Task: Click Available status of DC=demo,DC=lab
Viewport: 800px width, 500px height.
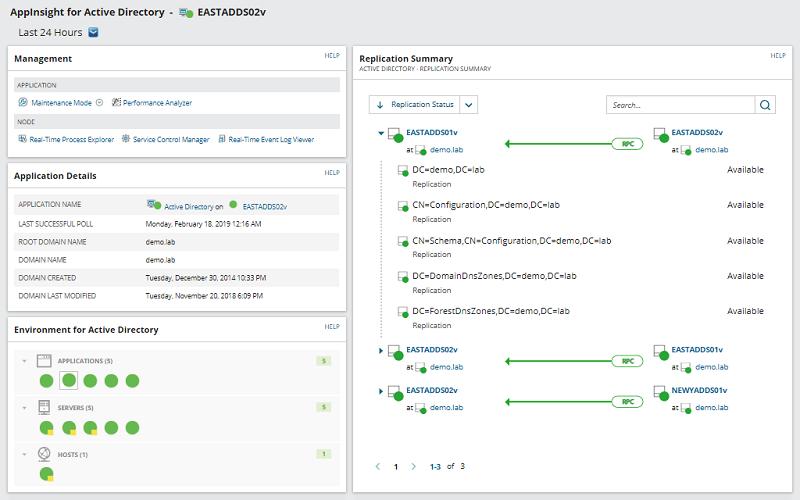Action: coord(745,170)
